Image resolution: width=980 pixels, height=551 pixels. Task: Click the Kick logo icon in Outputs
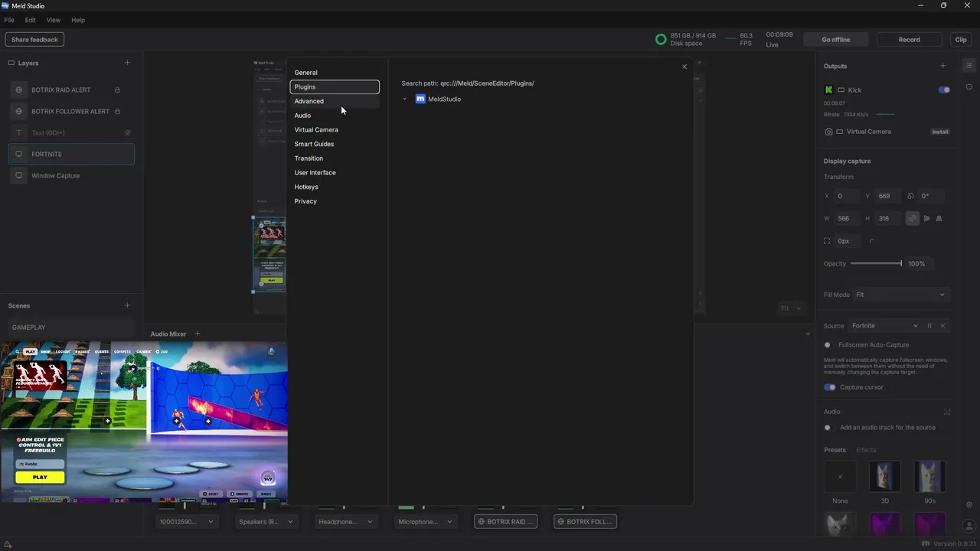[828, 90]
